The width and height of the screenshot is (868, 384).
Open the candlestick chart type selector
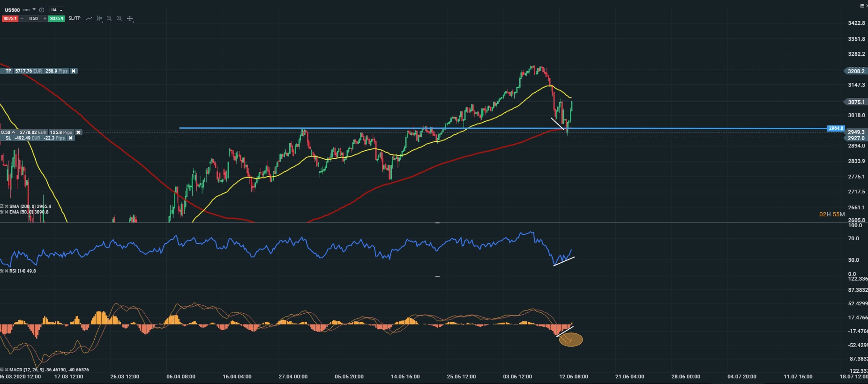(99, 19)
